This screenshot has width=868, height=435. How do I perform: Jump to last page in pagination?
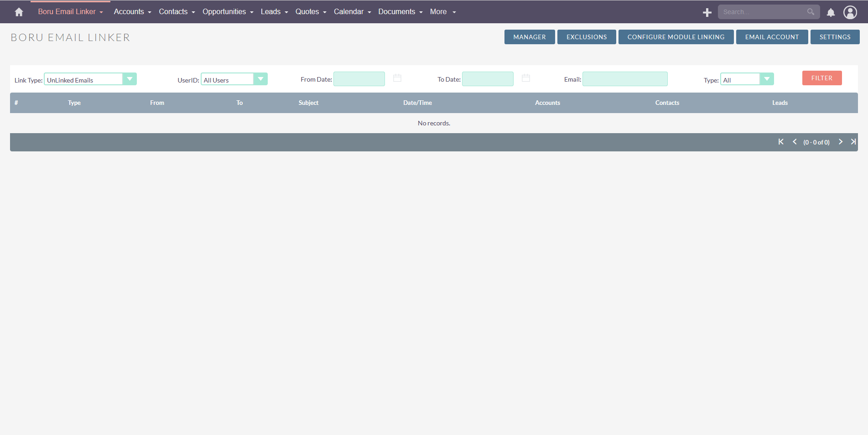pos(853,142)
